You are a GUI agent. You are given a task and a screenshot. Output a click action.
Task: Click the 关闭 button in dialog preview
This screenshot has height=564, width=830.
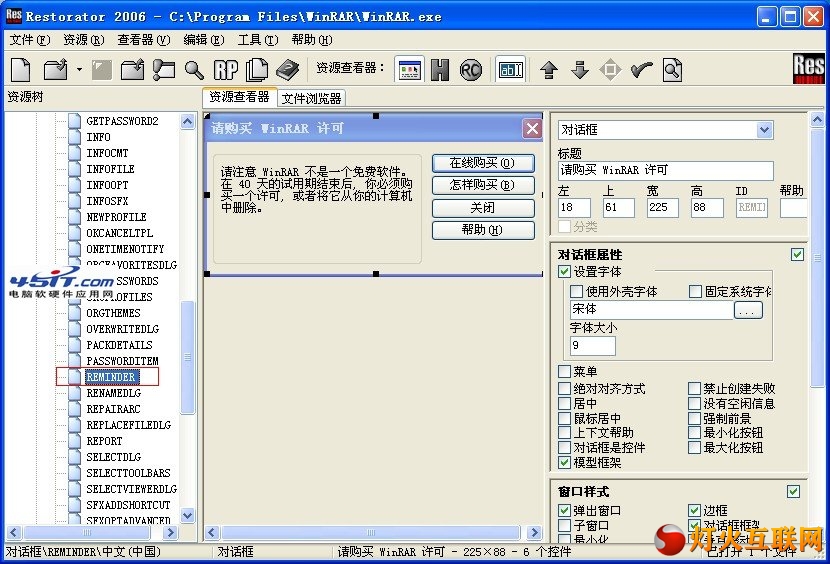click(483, 208)
